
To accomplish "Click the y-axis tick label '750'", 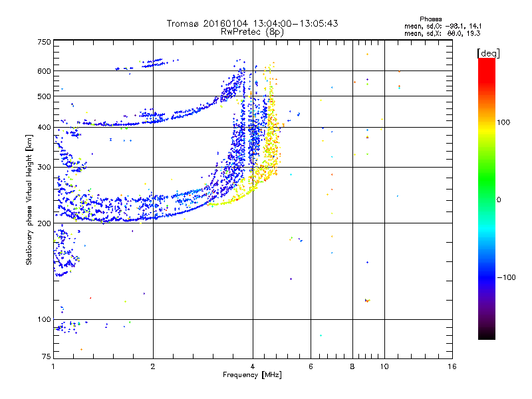I will click(44, 42).
